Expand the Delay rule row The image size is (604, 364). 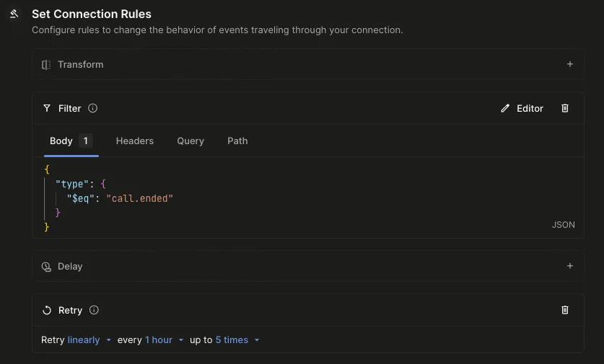tap(308, 266)
